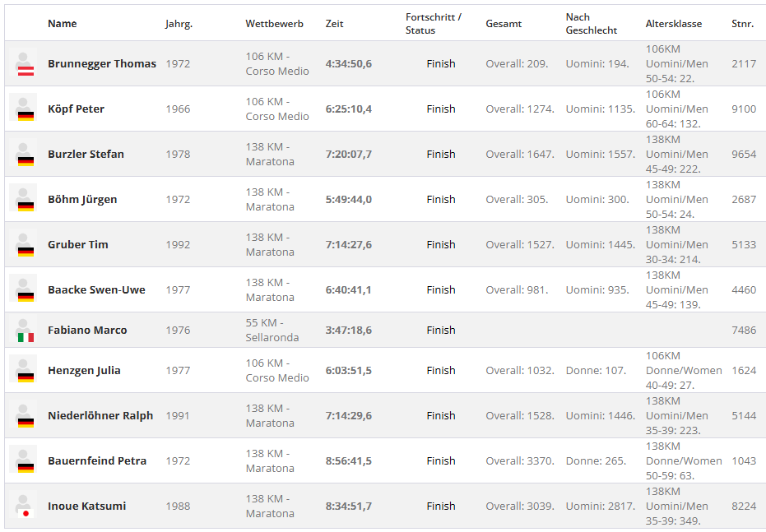
Task: Open participant Burzler Stefan's details
Action: point(86,155)
